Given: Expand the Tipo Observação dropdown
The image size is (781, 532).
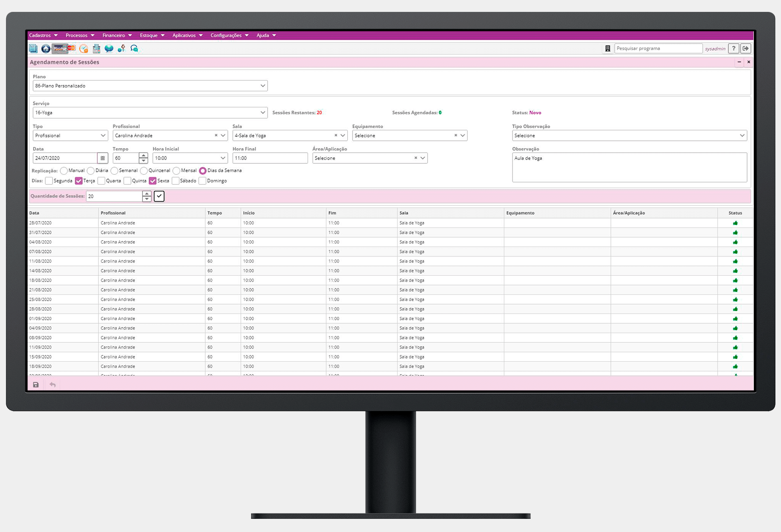Looking at the screenshot, I should [742, 136].
